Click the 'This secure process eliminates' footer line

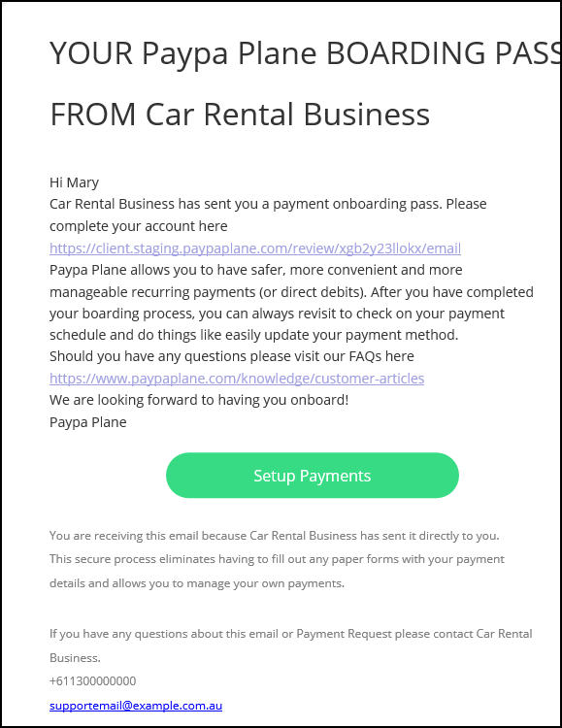pos(277,559)
